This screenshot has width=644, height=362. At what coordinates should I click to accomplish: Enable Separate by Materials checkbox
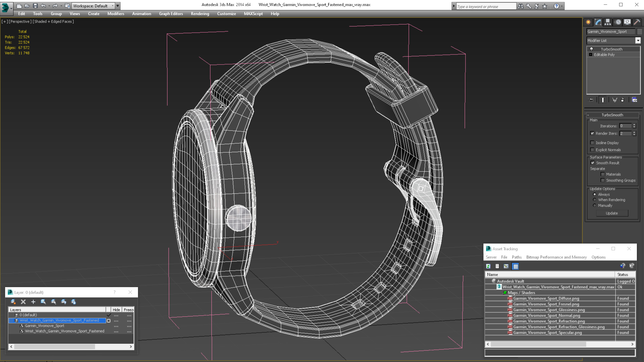pyautogui.click(x=602, y=174)
